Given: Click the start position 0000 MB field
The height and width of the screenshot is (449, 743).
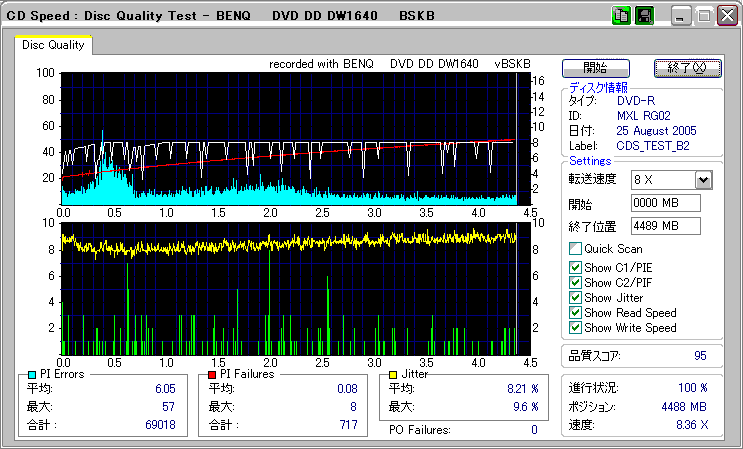Looking at the screenshot, I should pyautogui.click(x=666, y=203).
